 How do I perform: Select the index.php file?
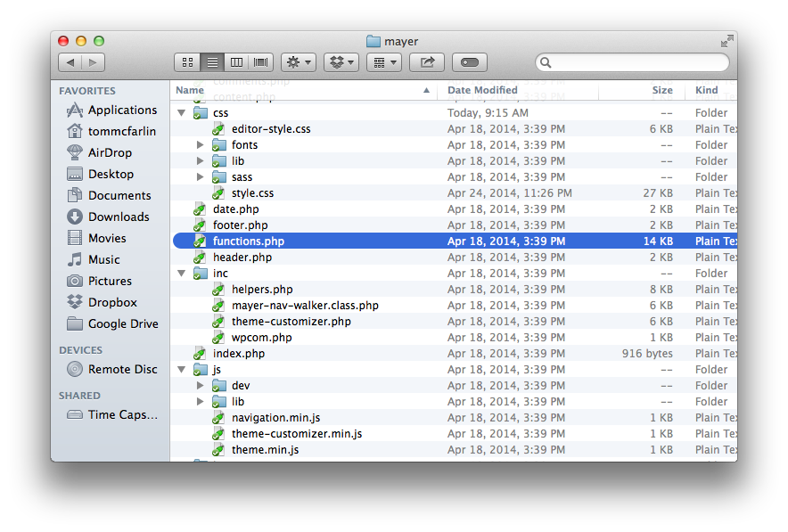(x=454, y=354)
